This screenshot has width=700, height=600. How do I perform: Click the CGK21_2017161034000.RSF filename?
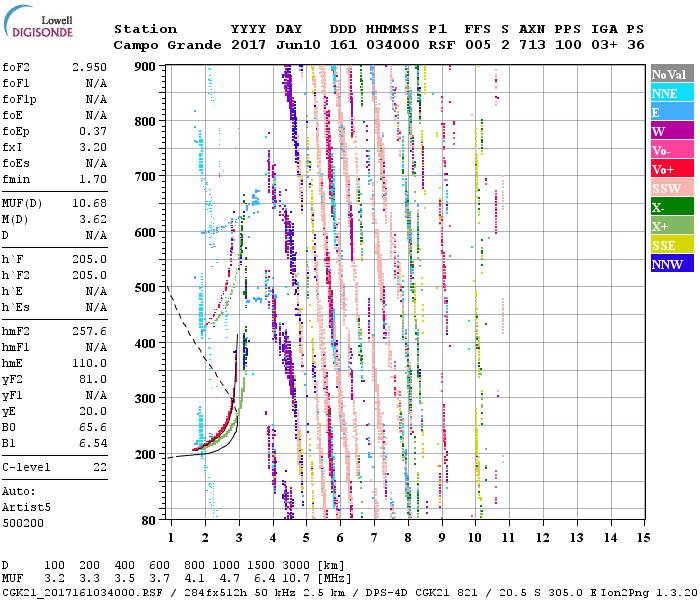click(82, 593)
